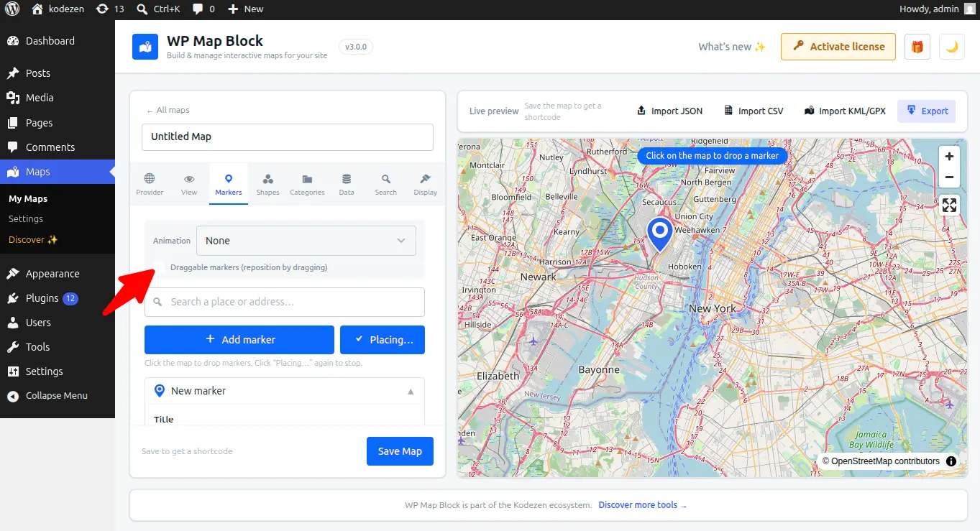Click the Export button
The image size is (980, 531).
click(927, 111)
